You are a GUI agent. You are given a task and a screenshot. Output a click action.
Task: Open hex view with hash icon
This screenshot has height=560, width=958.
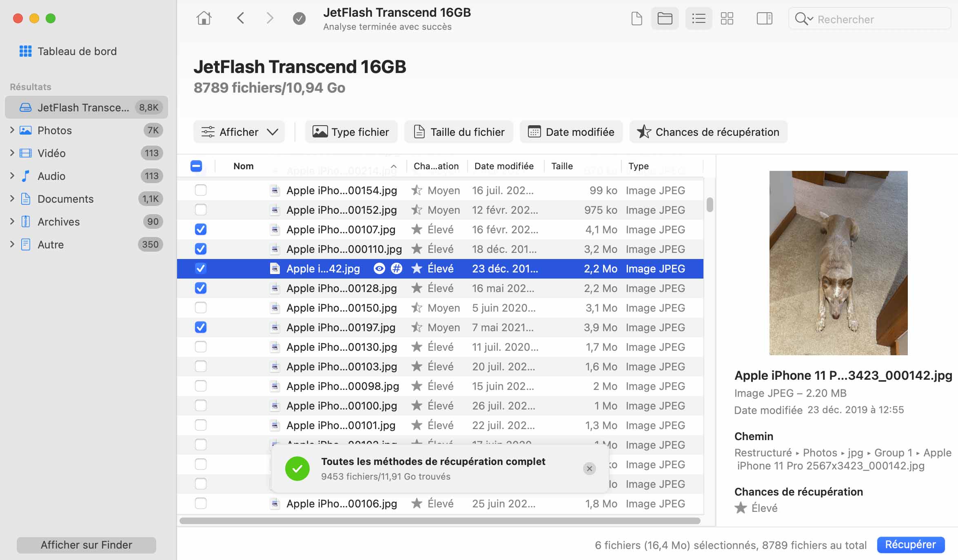click(396, 268)
